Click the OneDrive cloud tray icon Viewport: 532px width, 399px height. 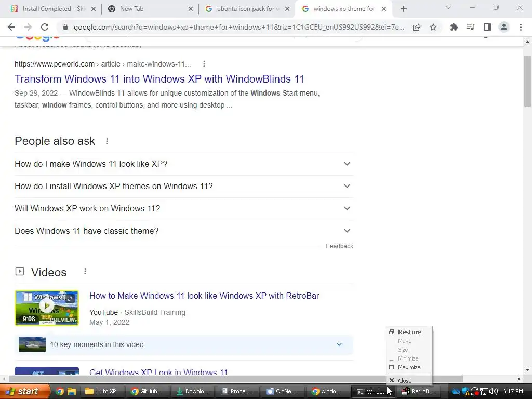point(456,391)
